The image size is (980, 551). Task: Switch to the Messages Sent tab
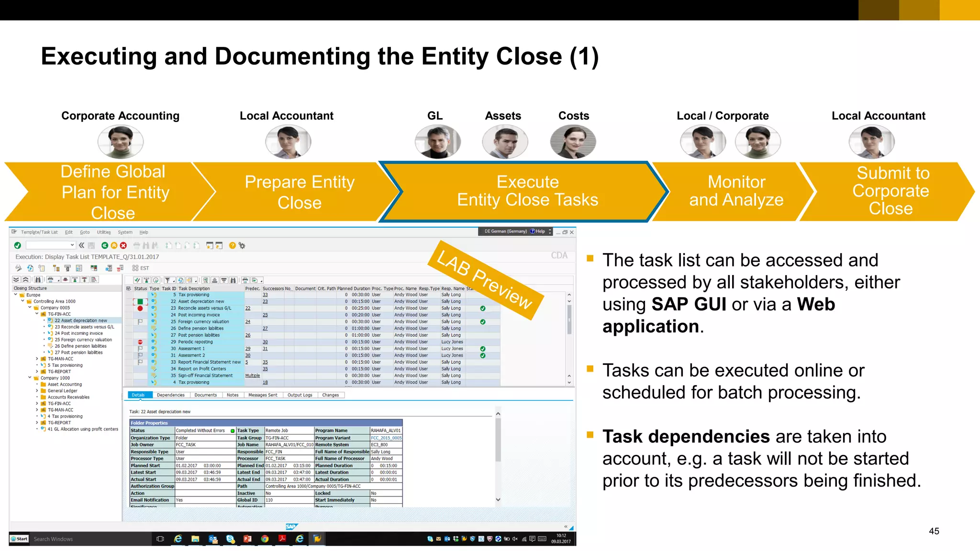[x=263, y=395]
